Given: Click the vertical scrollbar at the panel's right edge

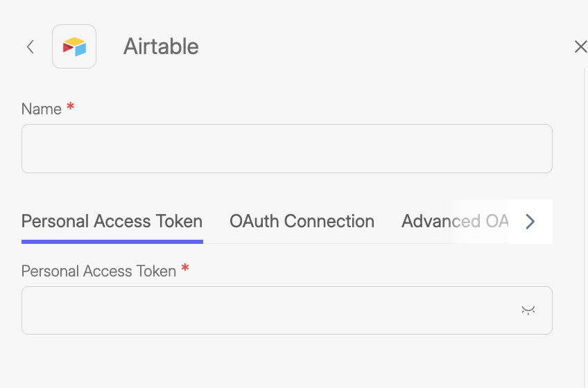Looking at the screenshot, I should pyautogui.click(x=582, y=208).
